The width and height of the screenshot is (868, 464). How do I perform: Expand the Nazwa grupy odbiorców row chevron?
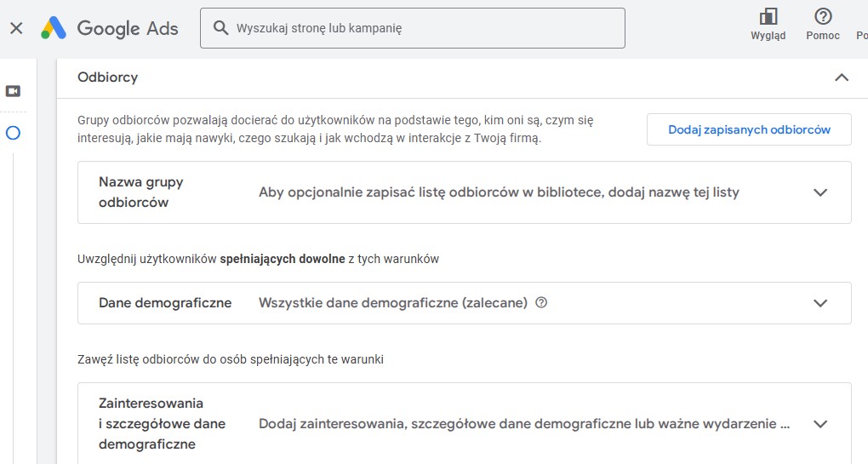pos(819,192)
